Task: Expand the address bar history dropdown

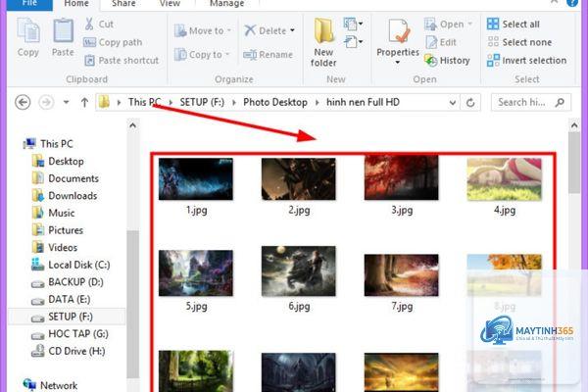Action: coord(453,102)
